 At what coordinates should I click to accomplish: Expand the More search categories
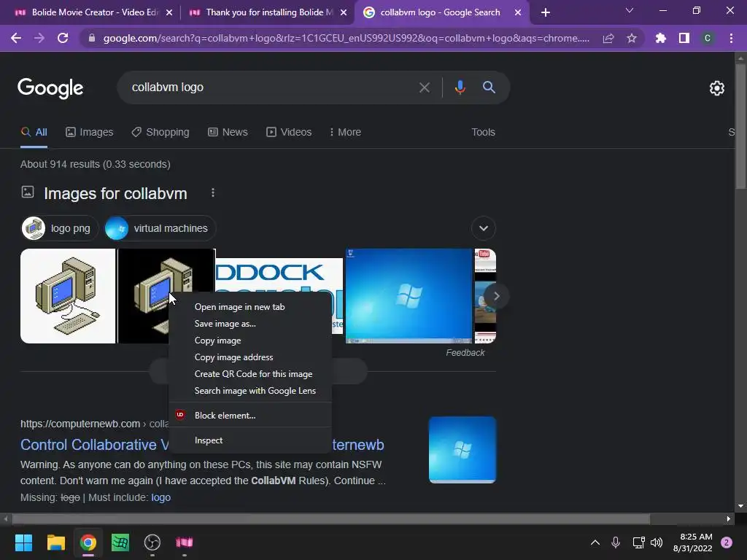coord(345,132)
